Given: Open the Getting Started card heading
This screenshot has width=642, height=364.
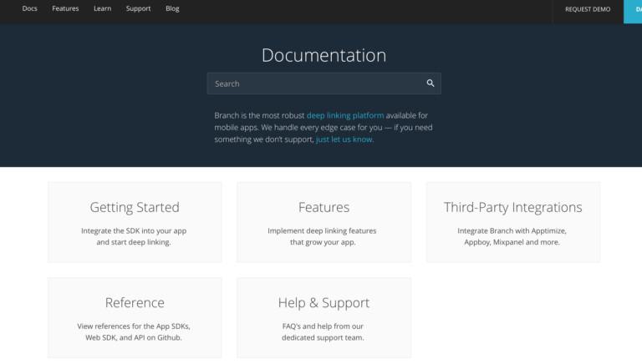Looking at the screenshot, I should point(135,207).
